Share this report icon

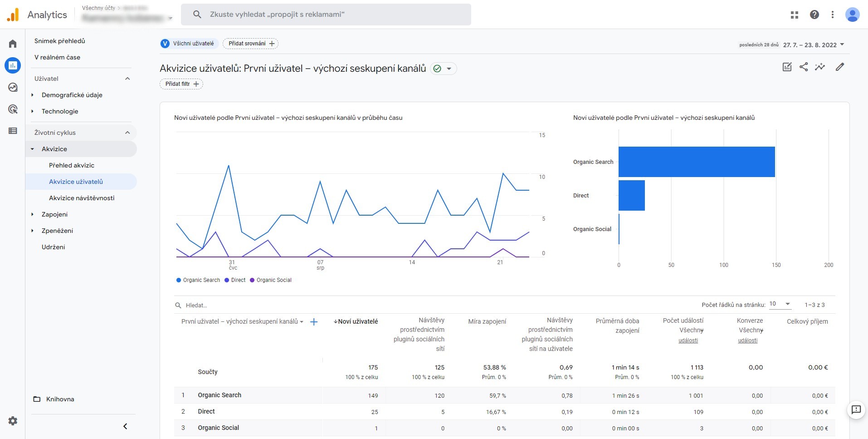(804, 67)
